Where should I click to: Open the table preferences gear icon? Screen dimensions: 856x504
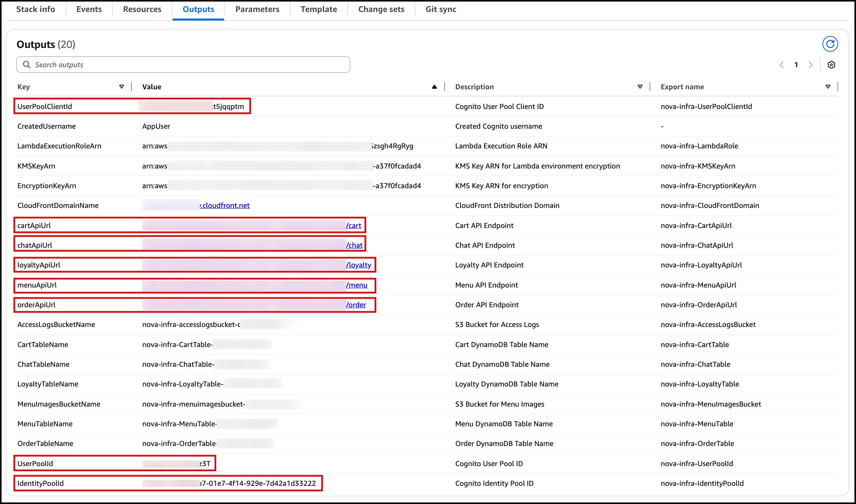(x=831, y=65)
